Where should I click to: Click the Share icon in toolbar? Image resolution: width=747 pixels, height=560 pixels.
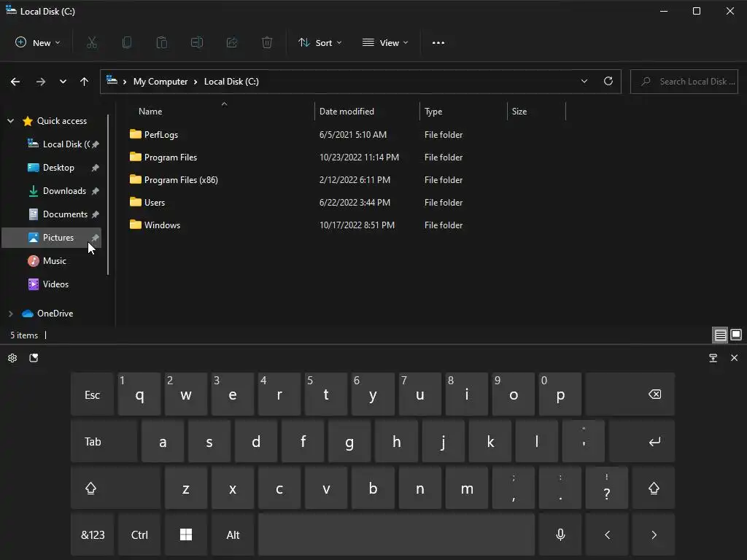click(232, 43)
